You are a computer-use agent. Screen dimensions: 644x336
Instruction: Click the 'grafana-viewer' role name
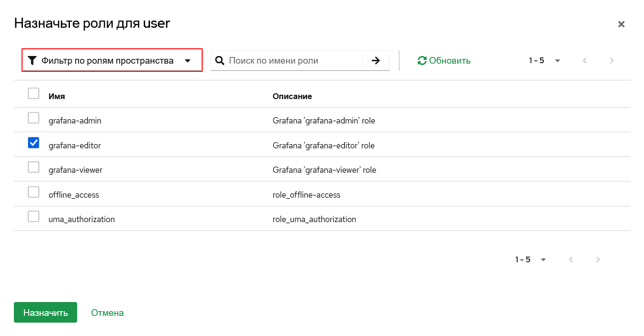(x=75, y=170)
